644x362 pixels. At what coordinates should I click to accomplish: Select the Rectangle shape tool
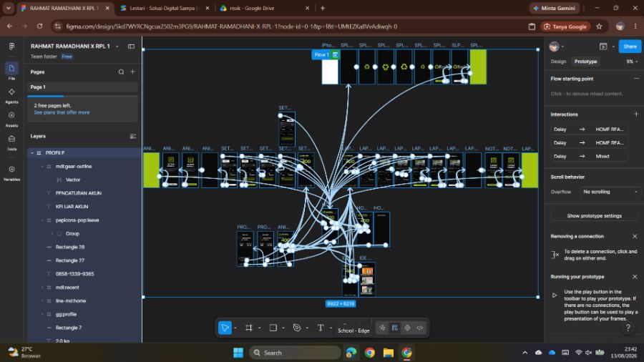coord(273,328)
